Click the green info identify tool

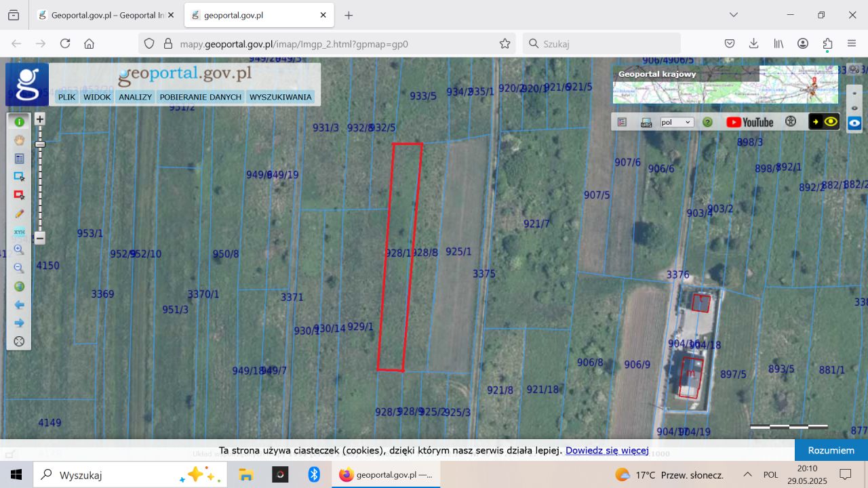click(x=19, y=122)
